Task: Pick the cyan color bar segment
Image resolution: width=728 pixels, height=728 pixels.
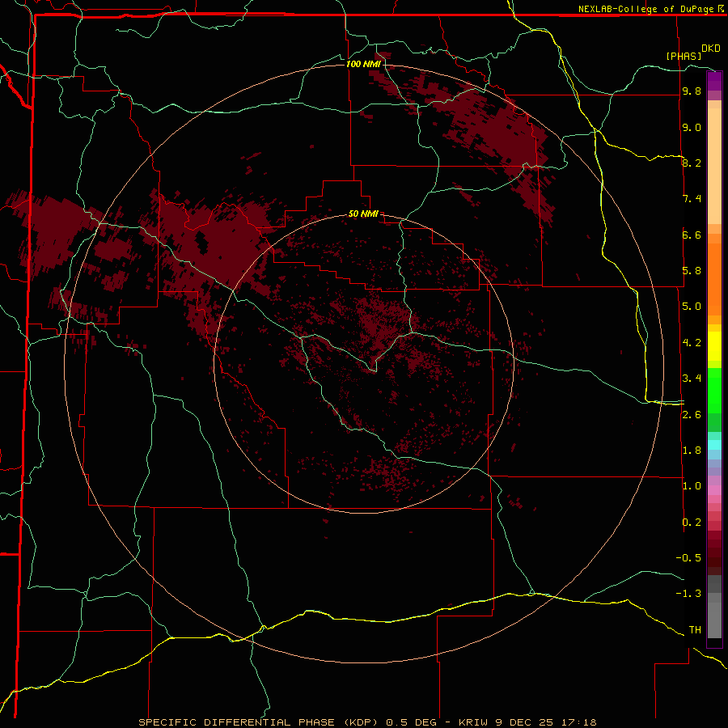Action: (x=714, y=444)
